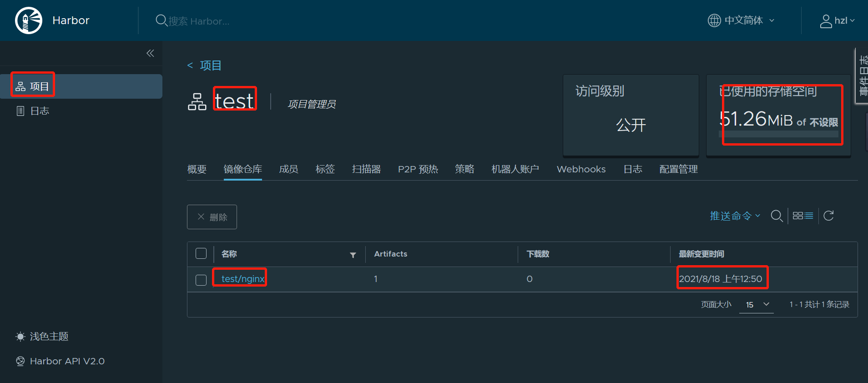Image resolution: width=868 pixels, height=383 pixels.
Task: Click the 项目管理员 role label
Action: pyautogui.click(x=312, y=104)
